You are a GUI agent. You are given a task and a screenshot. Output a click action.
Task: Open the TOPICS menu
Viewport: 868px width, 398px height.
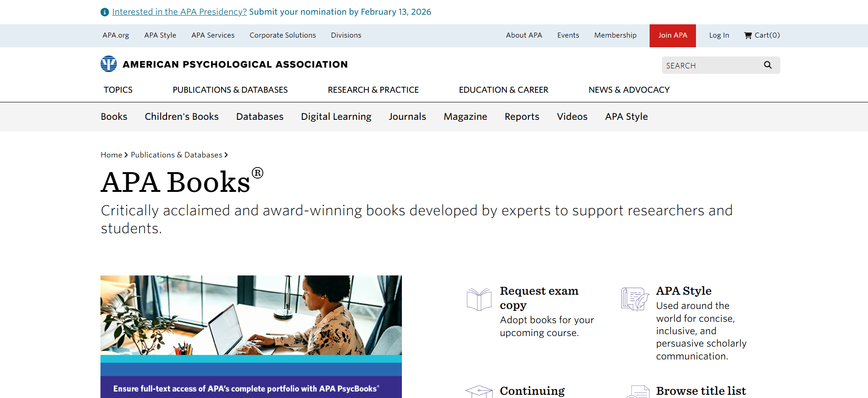click(x=118, y=90)
